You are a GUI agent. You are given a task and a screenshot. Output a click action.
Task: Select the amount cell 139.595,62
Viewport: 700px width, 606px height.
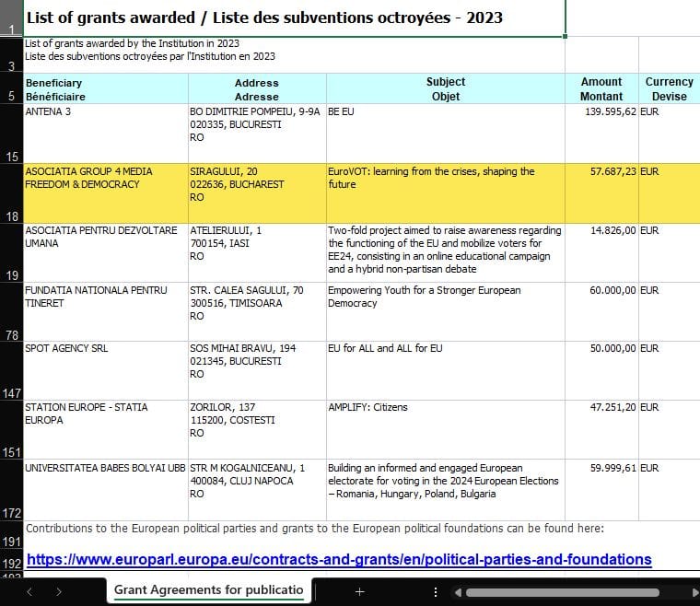601,134
